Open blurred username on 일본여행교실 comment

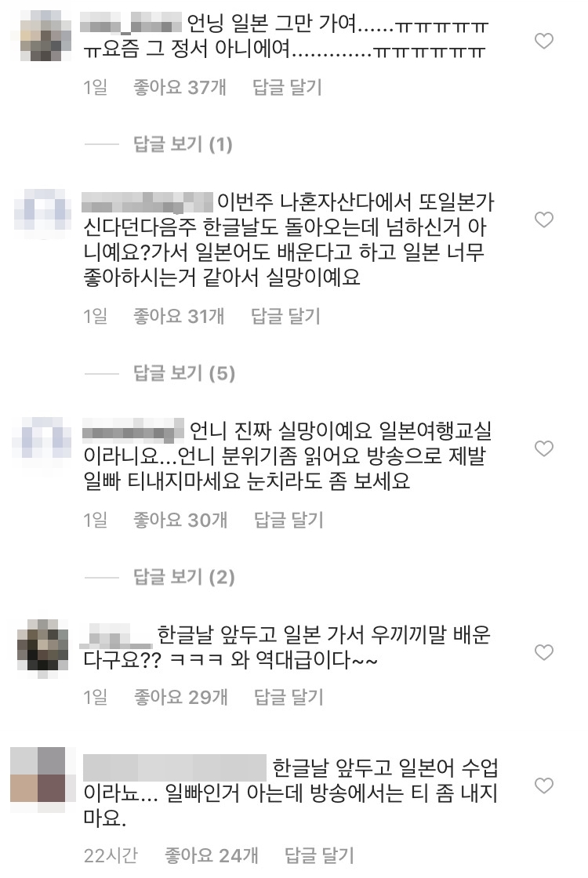pyautogui.click(x=132, y=431)
